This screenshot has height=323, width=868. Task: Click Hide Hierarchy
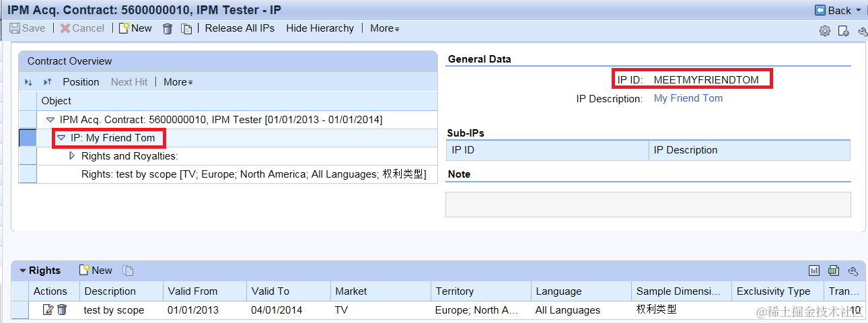pos(320,28)
